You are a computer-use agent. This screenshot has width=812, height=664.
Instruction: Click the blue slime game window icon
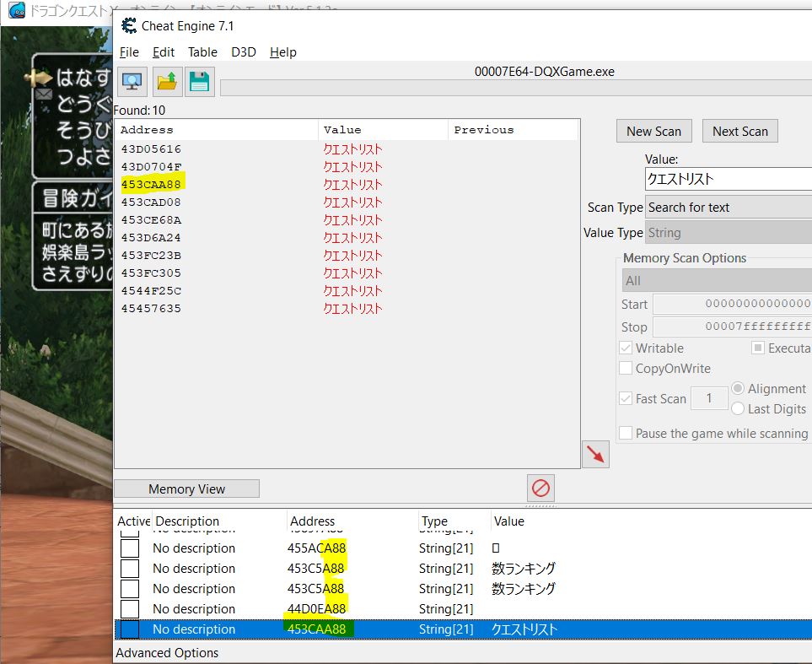coord(16,11)
